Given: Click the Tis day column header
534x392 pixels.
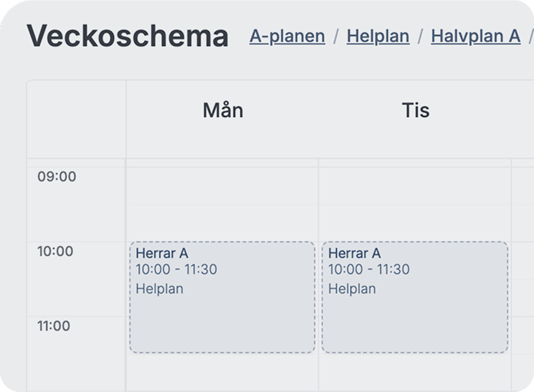Looking at the screenshot, I should tap(416, 110).
